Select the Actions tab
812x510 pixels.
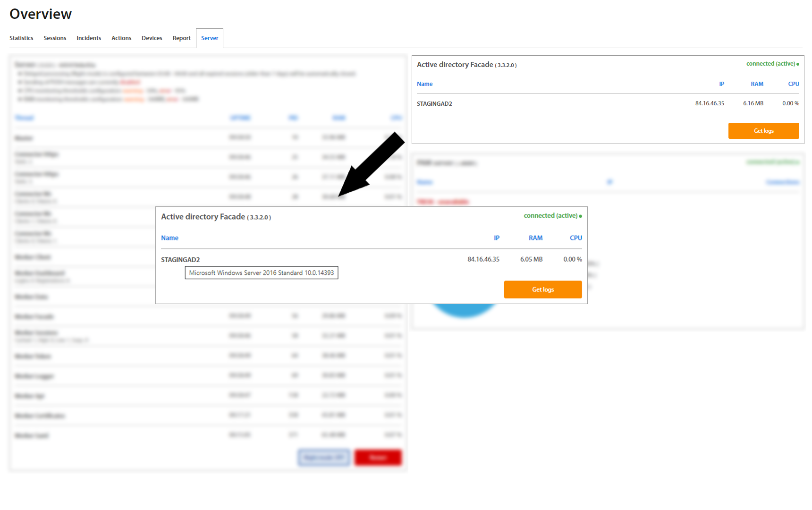tap(121, 38)
